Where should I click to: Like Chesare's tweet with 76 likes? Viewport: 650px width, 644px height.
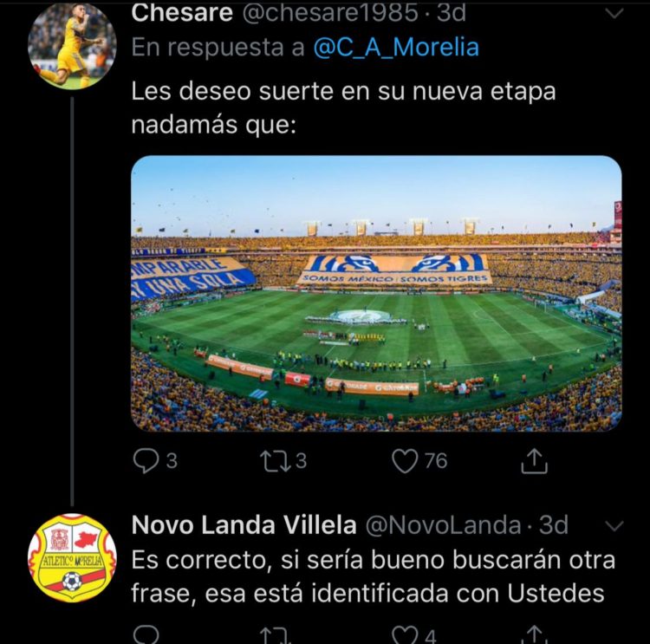(x=406, y=461)
